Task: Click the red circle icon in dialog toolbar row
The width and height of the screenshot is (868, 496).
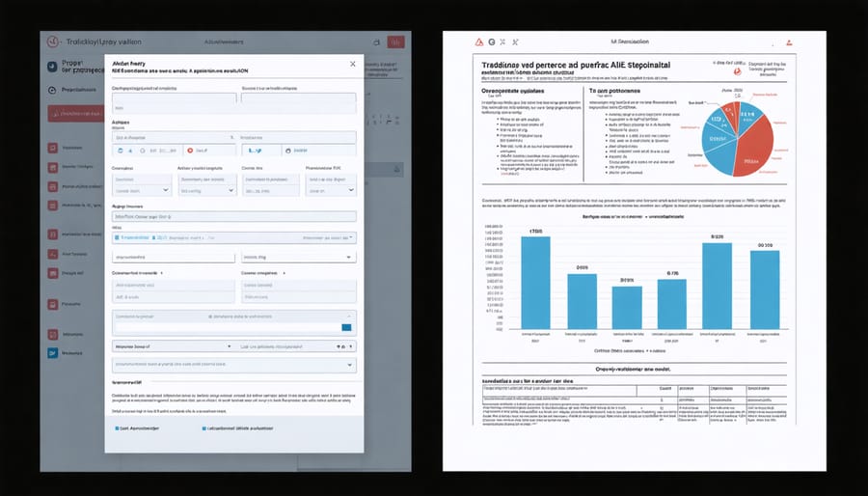Action: tap(189, 151)
